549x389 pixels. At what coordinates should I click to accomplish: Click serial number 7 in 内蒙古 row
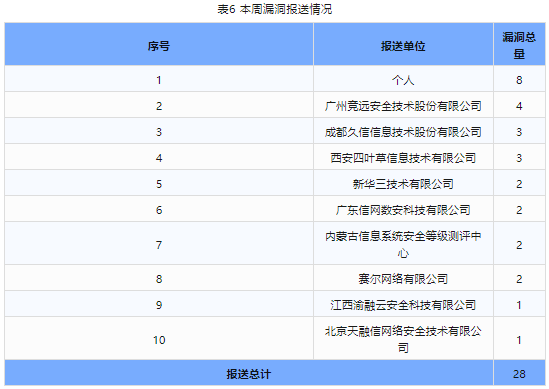[159, 245]
